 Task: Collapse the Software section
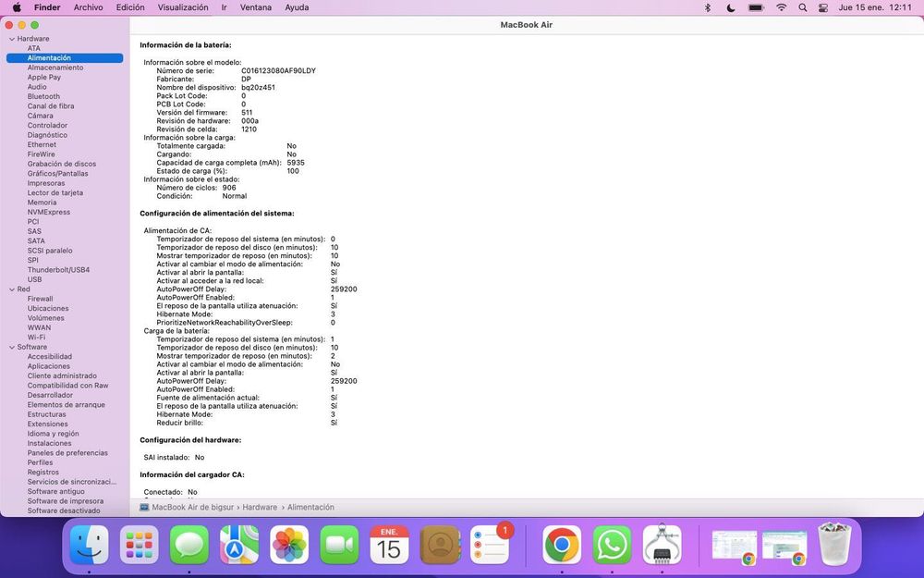12,348
